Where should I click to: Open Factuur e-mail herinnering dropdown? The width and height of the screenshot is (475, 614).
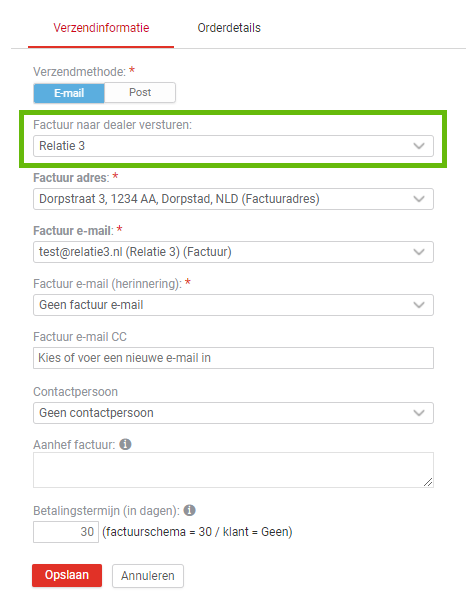coord(233,305)
